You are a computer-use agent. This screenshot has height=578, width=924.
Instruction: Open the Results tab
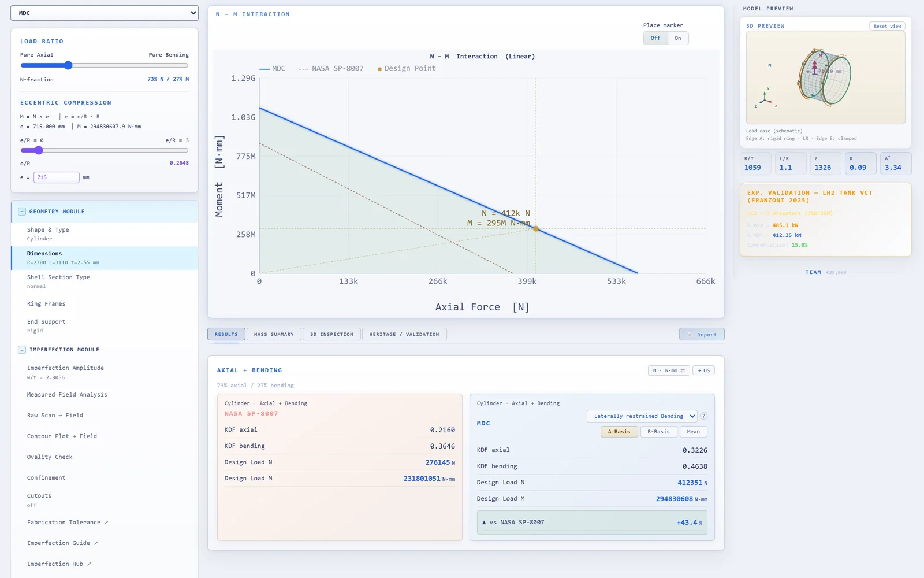pyautogui.click(x=226, y=334)
